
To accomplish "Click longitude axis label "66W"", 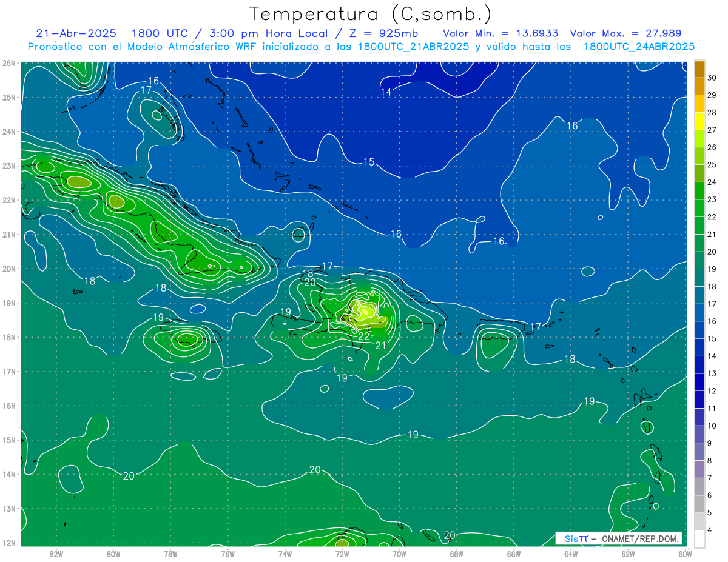I will (x=514, y=553).
